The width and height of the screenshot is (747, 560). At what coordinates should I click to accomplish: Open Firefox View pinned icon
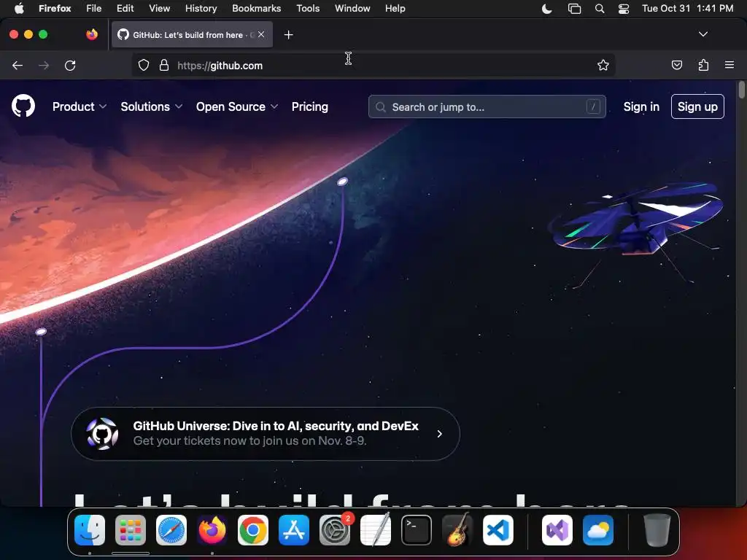coord(91,34)
